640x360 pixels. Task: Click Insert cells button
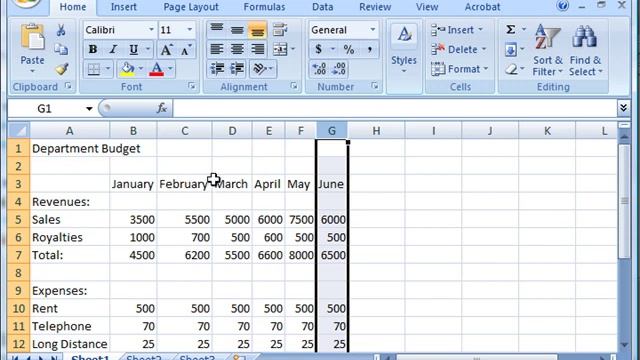(457, 30)
